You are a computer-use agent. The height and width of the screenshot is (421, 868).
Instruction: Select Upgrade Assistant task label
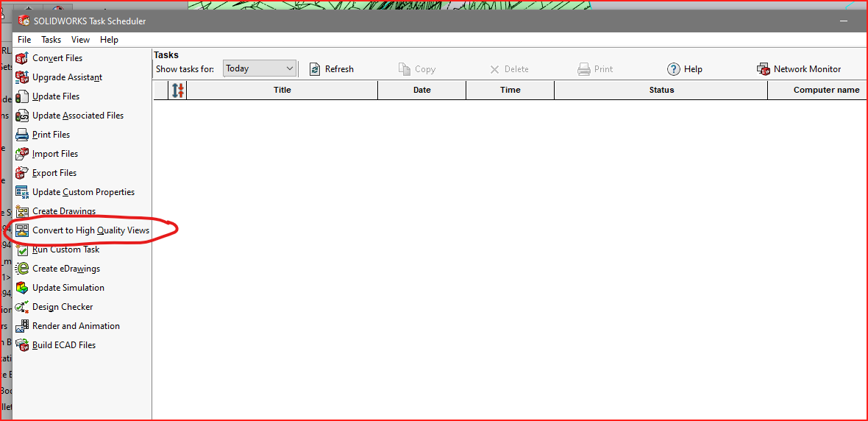coord(68,77)
